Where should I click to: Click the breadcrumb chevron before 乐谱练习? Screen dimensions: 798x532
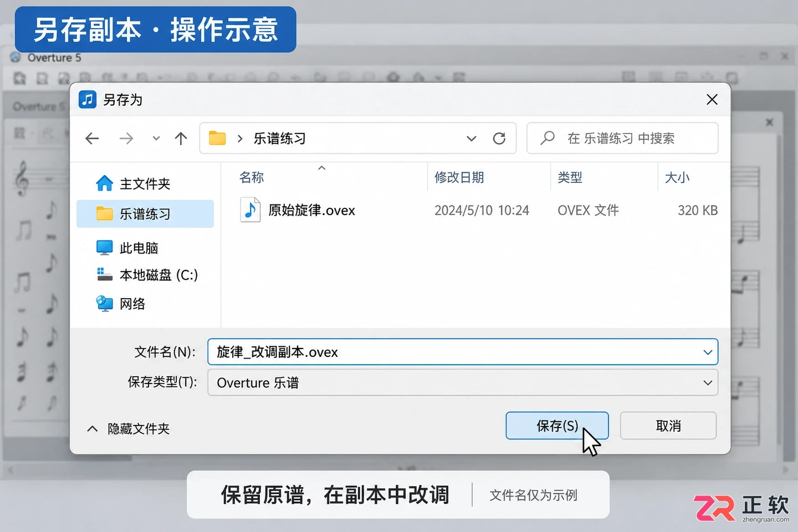click(240, 139)
